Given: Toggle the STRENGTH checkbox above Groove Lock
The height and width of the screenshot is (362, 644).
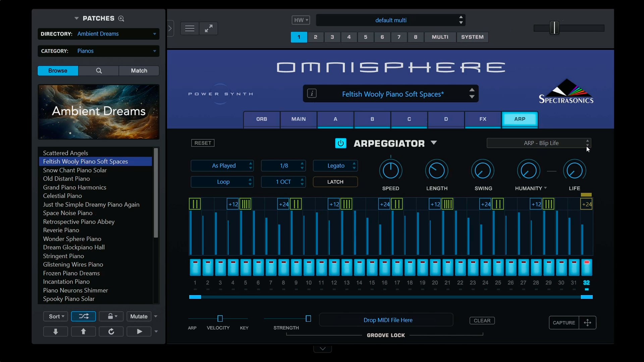Looking at the screenshot, I should (308, 318).
